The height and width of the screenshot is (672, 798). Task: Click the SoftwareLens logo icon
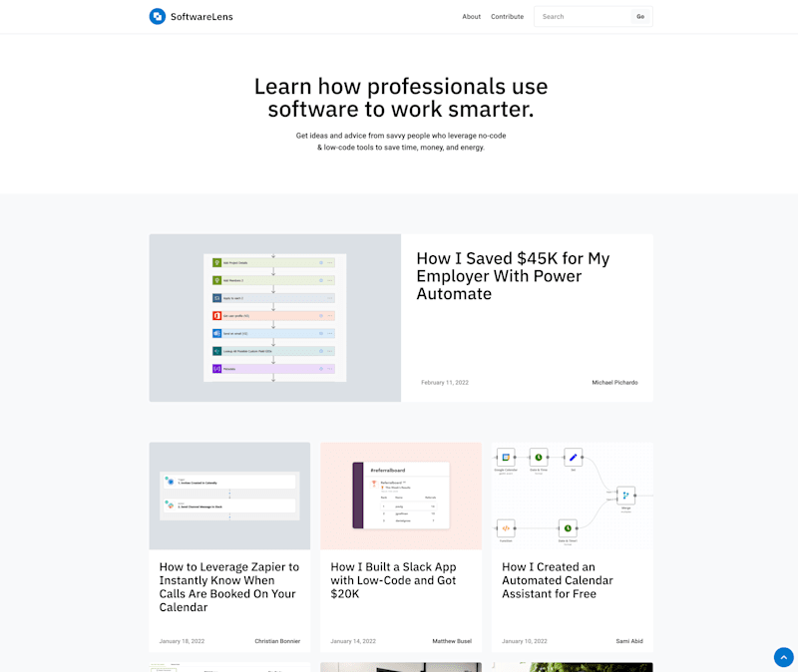tap(158, 16)
